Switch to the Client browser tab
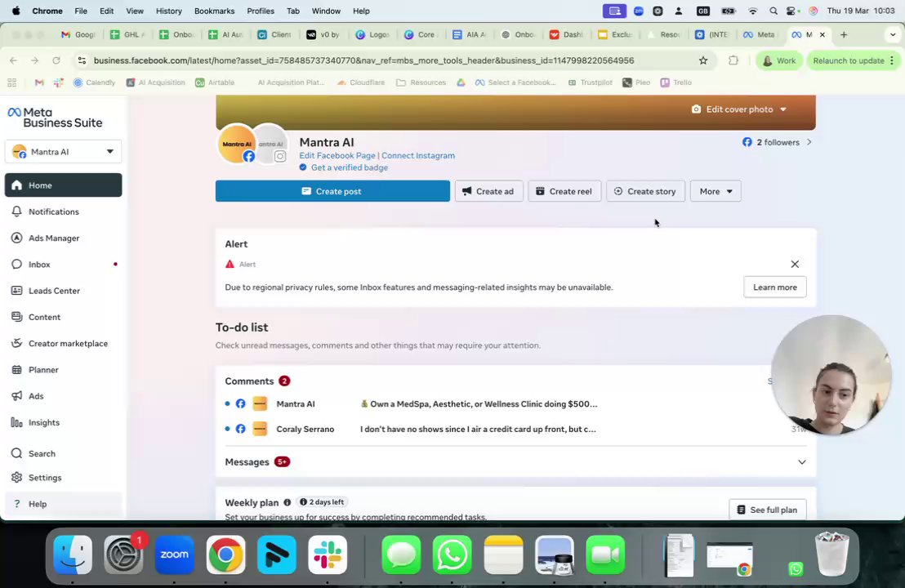 coord(274,34)
